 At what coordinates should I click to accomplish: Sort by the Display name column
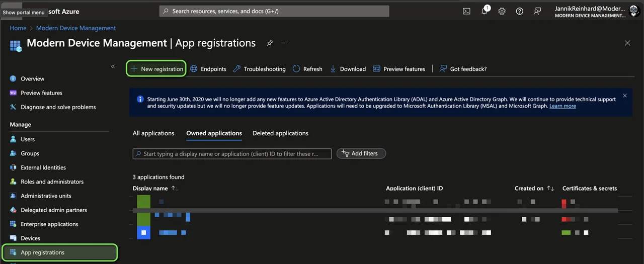(x=155, y=189)
